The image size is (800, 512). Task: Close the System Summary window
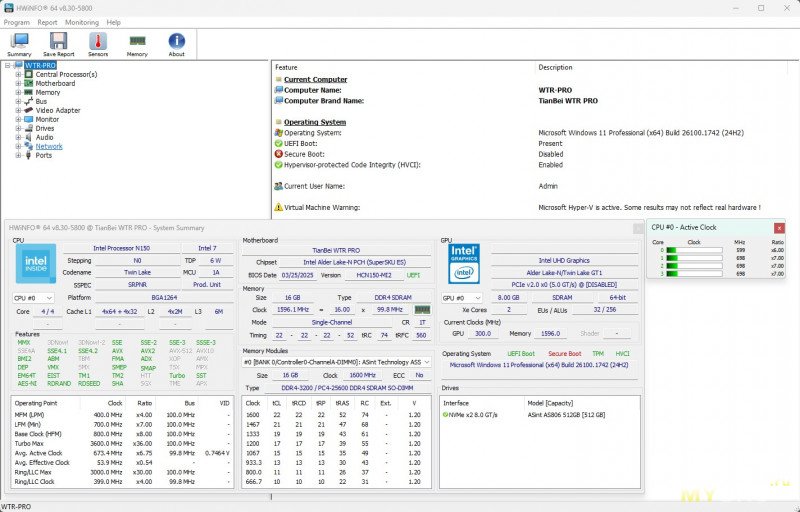pos(638,228)
